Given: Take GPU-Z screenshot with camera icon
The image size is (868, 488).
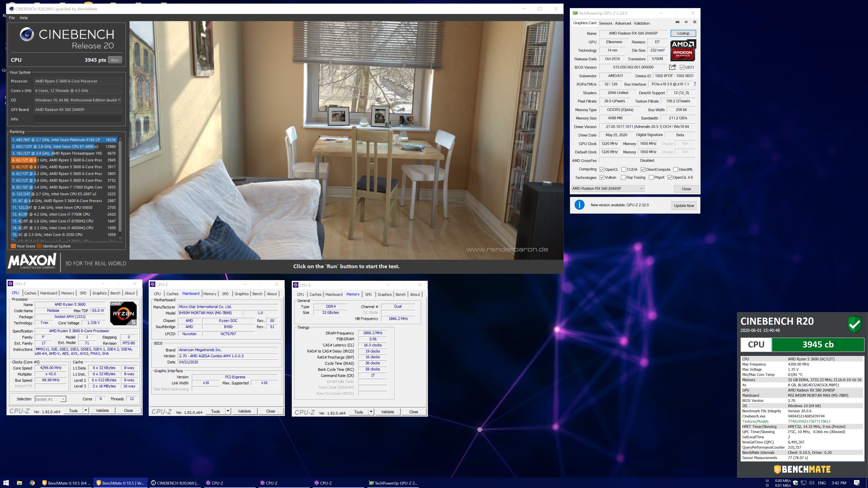Looking at the screenshot, I should click(677, 22).
